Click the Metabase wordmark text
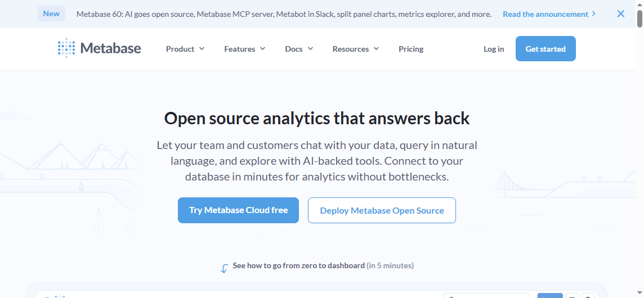Screen dimensions: 644x298 [111, 48]
